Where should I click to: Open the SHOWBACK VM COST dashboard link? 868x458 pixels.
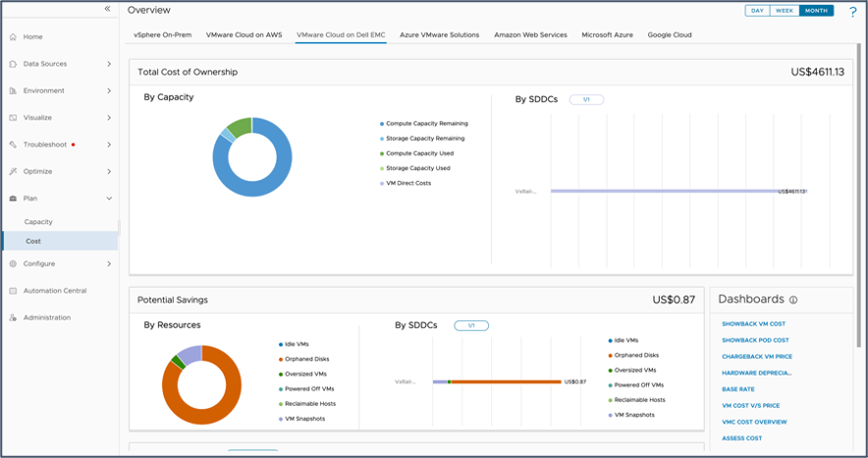click(x=753, y=323)
